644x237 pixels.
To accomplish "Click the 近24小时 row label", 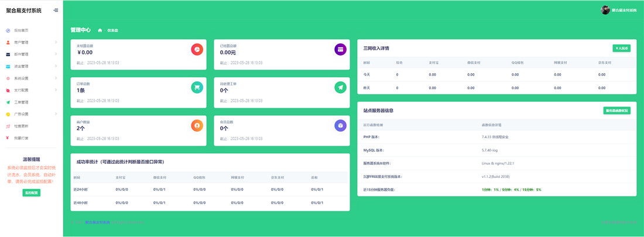I will coord(80,190).
